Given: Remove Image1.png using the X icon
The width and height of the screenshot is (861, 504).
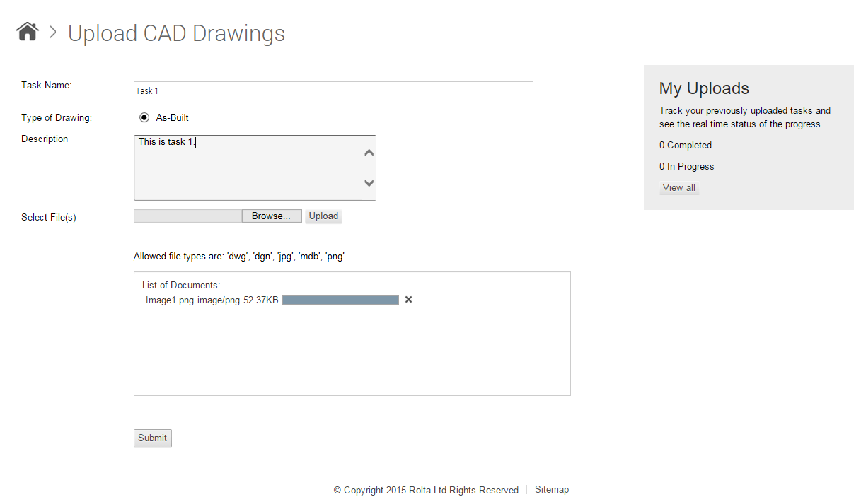Looking at the screenshot, I should [x=408, y=300].
